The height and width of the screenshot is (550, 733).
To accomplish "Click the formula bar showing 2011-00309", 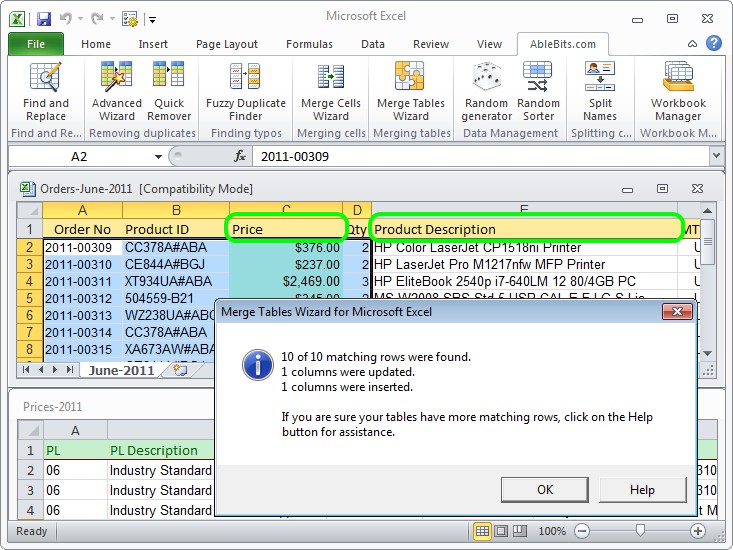I will [481, 156].
